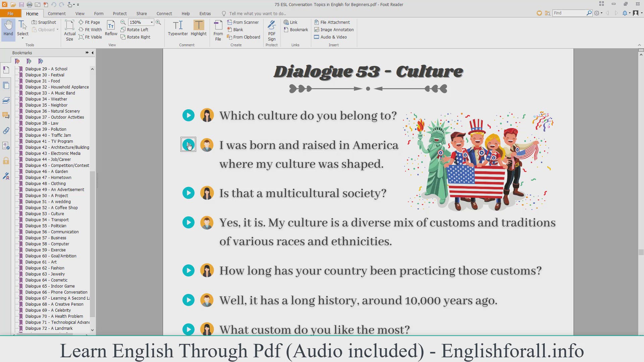The width and height of the screenshot is (644, 362).
Task: Activate the Highlight tool
Action: click(199, 28)
